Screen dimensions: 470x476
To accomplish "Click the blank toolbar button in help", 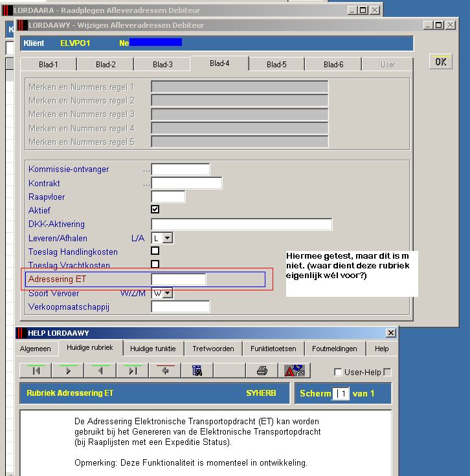I will (229, 371).
